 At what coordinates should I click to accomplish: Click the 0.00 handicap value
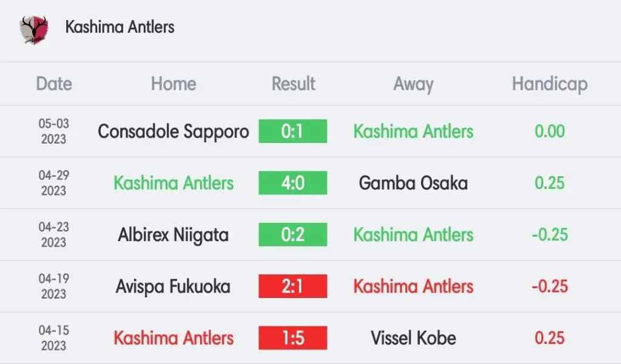pos(549,131)
